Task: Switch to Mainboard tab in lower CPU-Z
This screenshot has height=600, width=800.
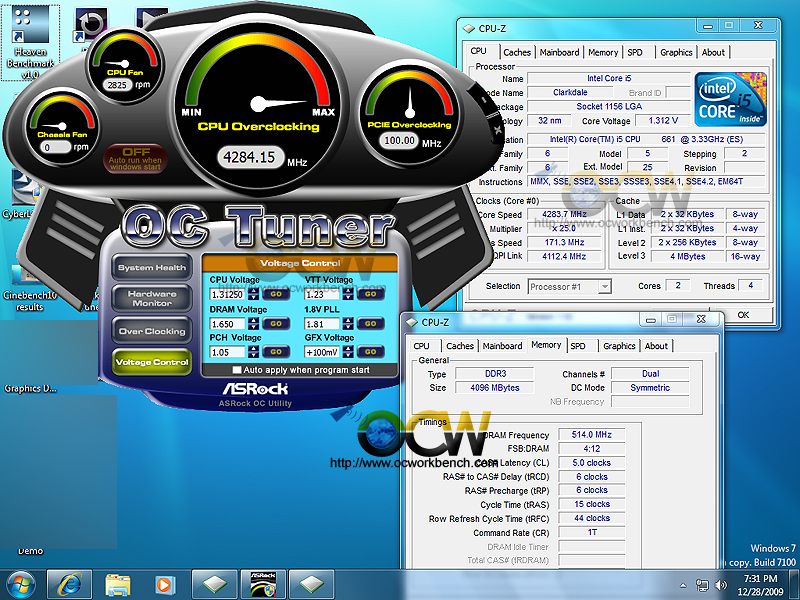Action: tap(502, 346)
